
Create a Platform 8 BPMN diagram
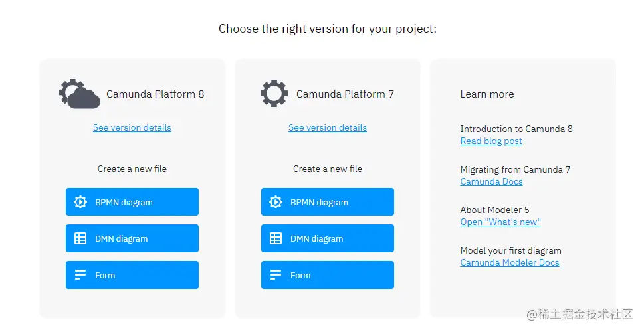coord(132,202)
